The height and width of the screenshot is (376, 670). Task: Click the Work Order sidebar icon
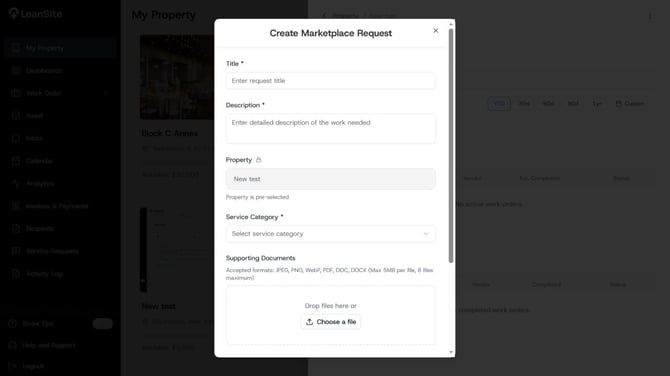click(x=16, y=93)
